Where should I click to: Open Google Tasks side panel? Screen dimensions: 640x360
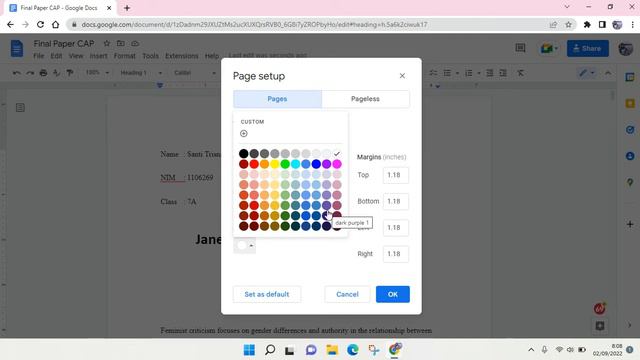click(x=630, y=130)
